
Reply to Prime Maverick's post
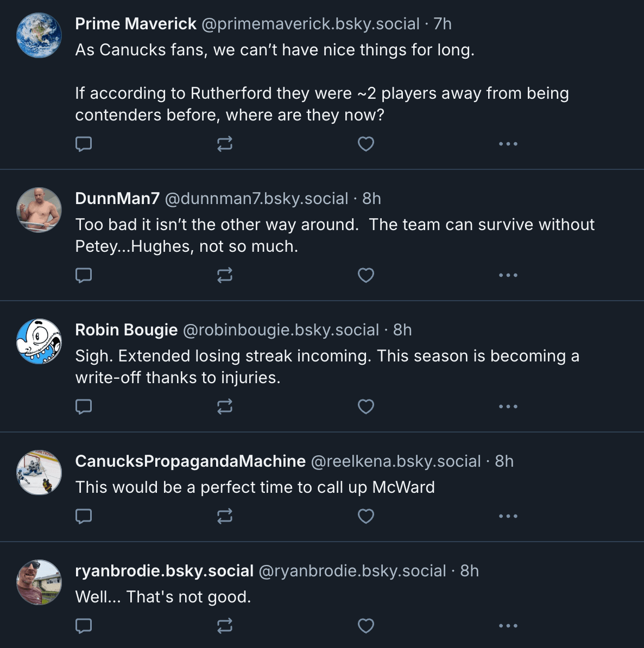click(x=83, y=144)
